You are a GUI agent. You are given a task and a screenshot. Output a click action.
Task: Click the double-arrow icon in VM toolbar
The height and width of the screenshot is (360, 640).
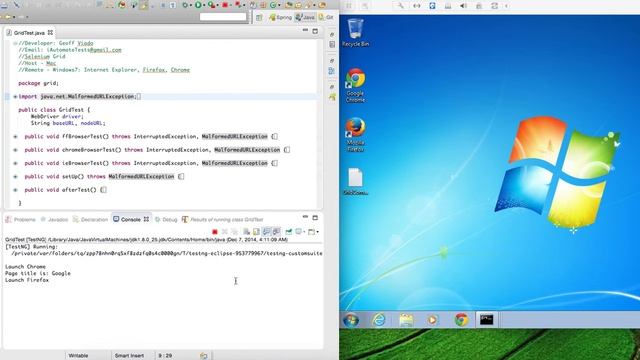pos(417,6)
